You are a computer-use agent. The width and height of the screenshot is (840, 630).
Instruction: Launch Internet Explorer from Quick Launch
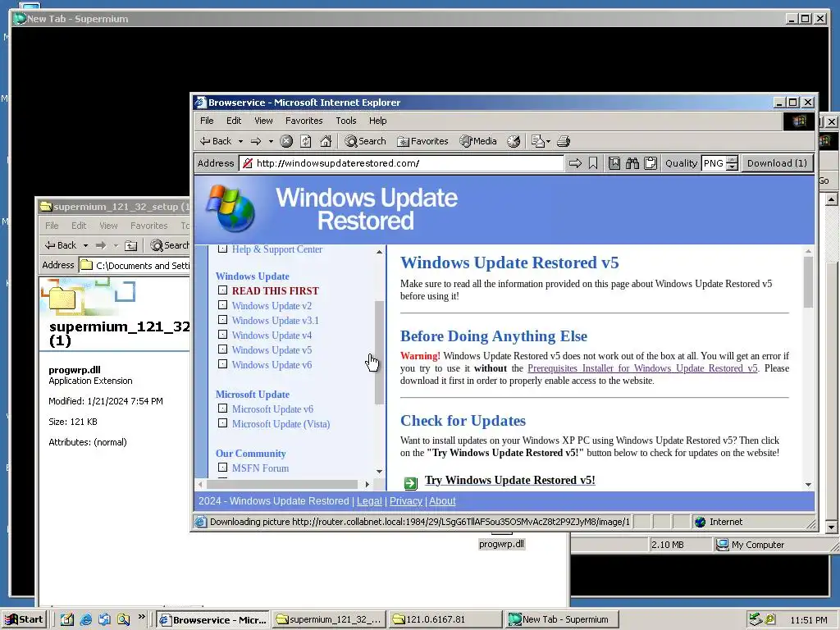tap(85, 620)
